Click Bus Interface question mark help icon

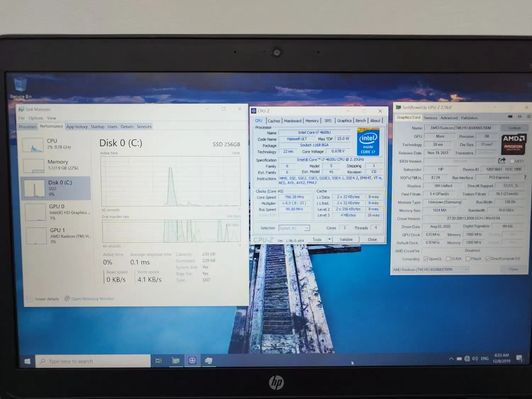pyautogui.click(x=525, y=177)
